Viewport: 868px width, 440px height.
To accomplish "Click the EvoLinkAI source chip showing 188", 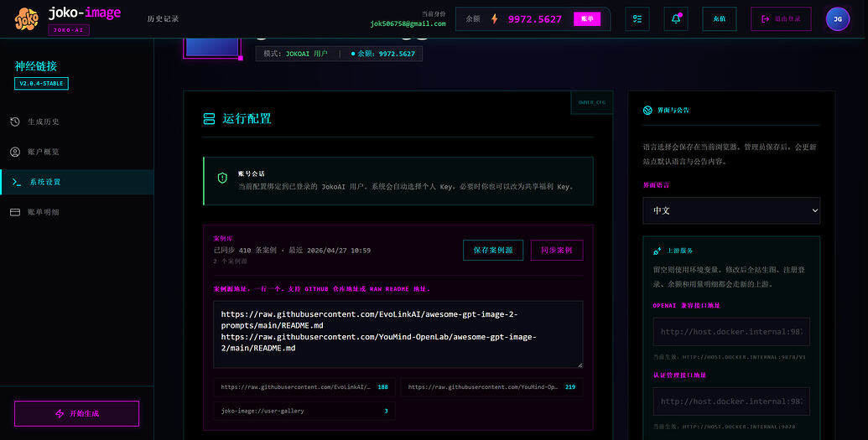I will pos(304,387).
